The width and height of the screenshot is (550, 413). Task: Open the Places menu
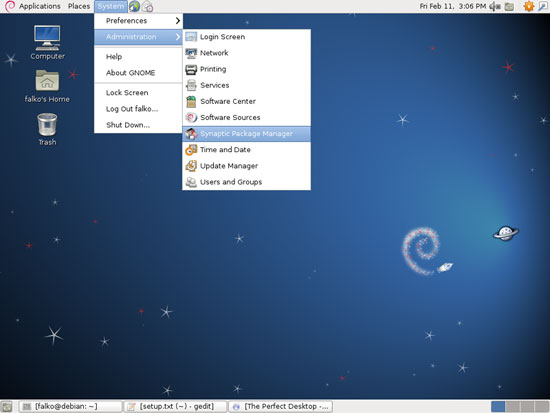[x=79, y=6]
